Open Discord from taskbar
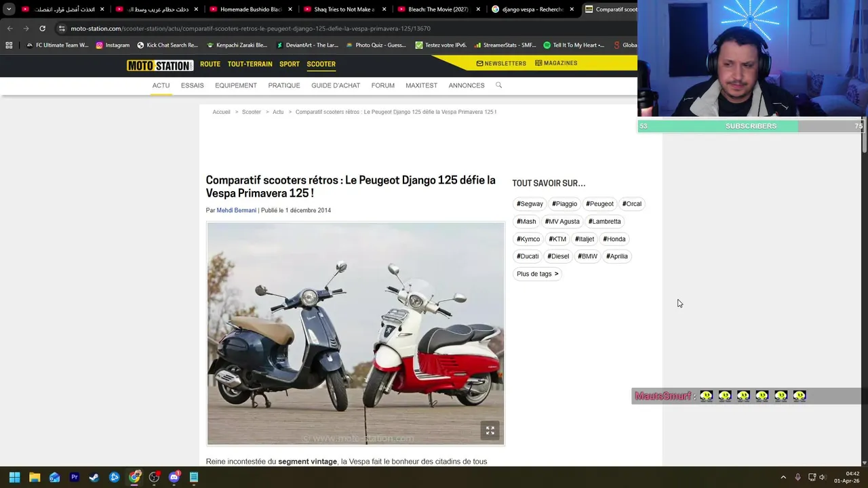The image size is (868, 488). click(x=174, y=477)
